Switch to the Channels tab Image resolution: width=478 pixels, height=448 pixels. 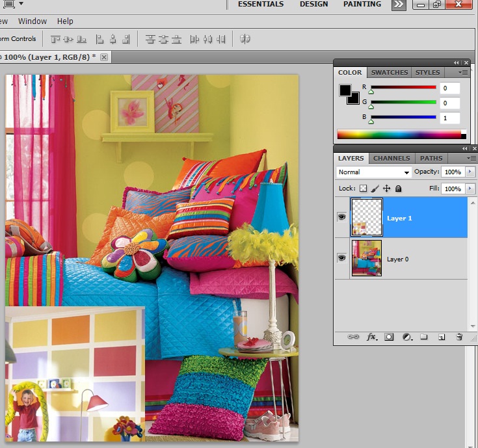pyautogui.click(x=392, y=158)
